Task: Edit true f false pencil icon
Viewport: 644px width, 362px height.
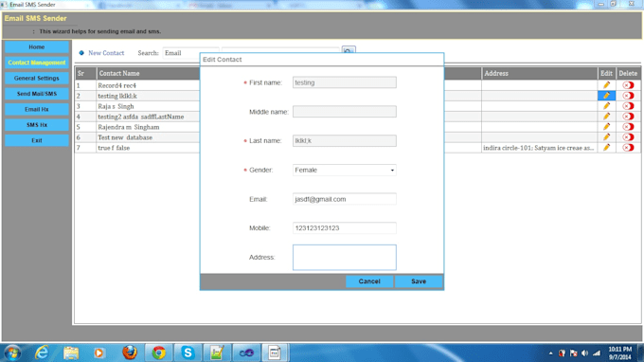Action: pyautogui.click(x=606, y=148)
